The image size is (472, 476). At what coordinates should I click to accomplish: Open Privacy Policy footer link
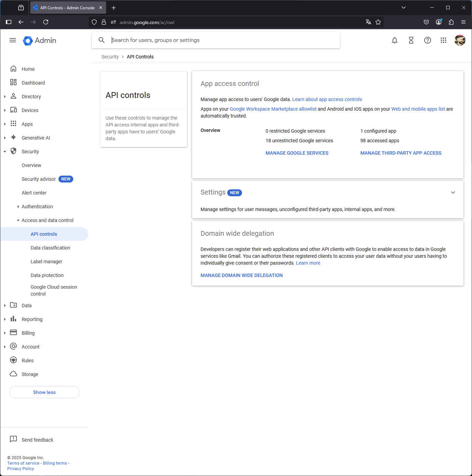tap(21, 469)
